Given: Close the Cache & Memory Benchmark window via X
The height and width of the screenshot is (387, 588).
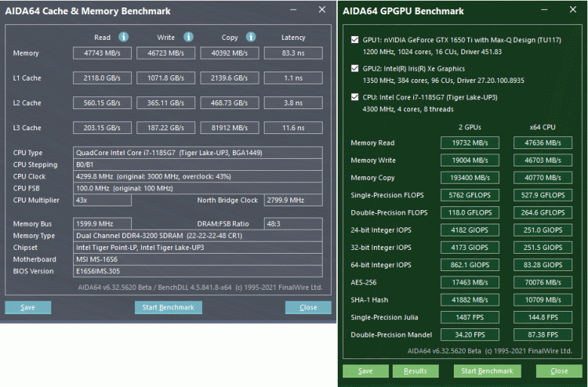Looking at the screenshot, I should pyautogui.click(x=322, y=11).
